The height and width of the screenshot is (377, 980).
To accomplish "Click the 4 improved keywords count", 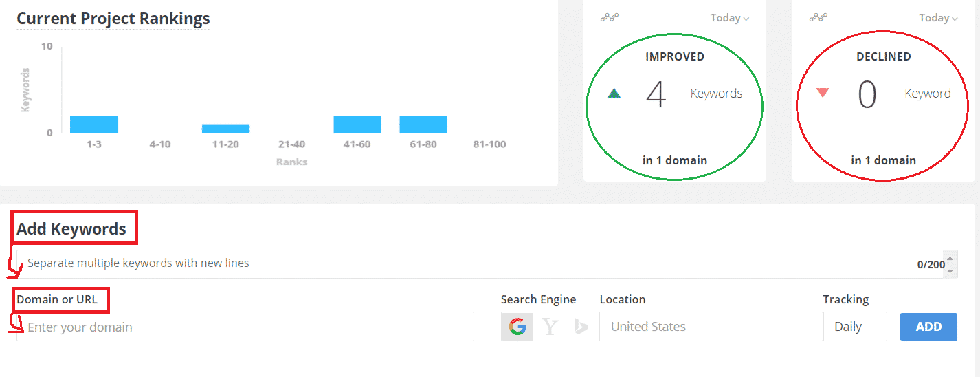I will [656, 94].
